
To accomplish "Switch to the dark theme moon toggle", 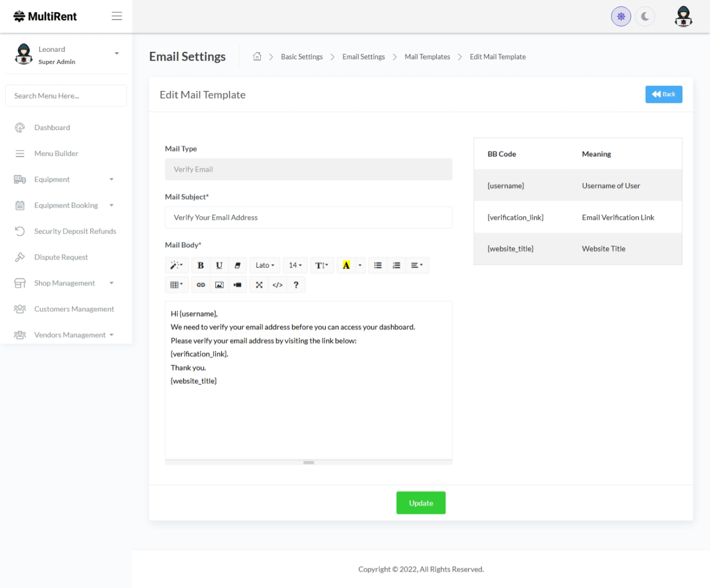I will [x=645, y=17].
